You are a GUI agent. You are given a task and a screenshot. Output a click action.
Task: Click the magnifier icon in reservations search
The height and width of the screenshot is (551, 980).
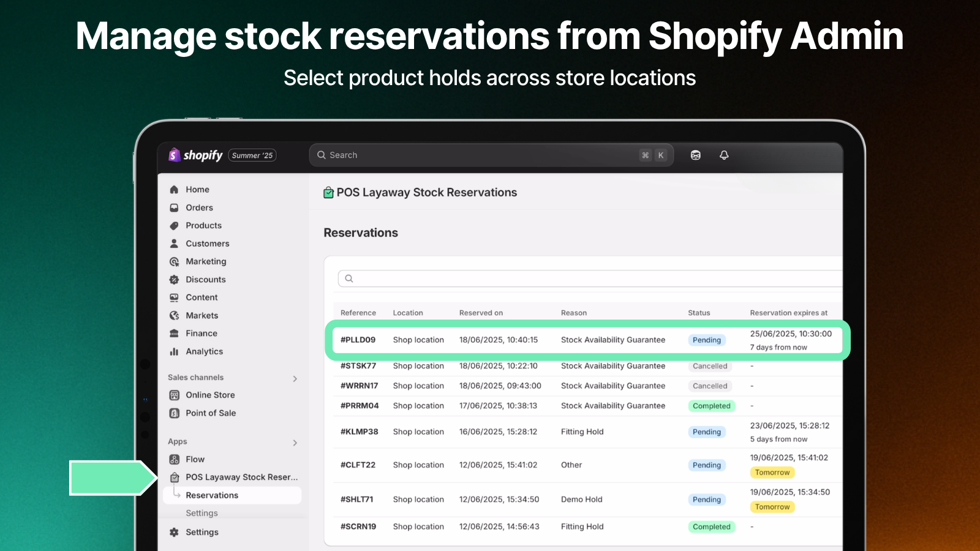point(349,279)
